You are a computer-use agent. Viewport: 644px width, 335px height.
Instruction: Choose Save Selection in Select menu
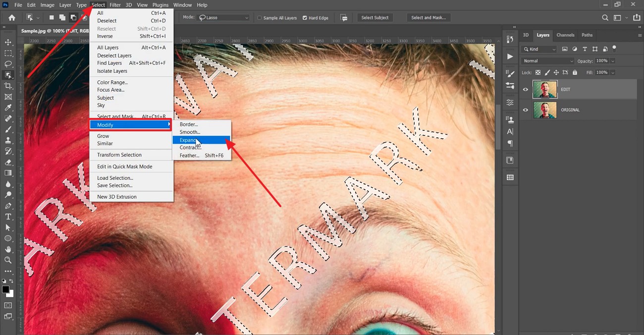(131, 185)
